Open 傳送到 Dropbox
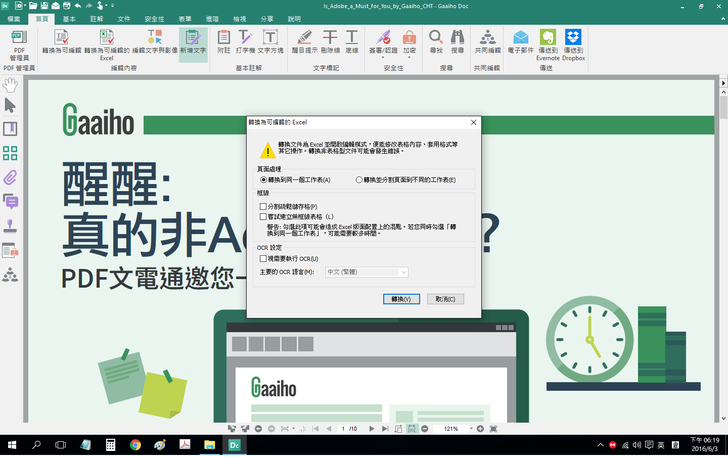 coord(573,43)
